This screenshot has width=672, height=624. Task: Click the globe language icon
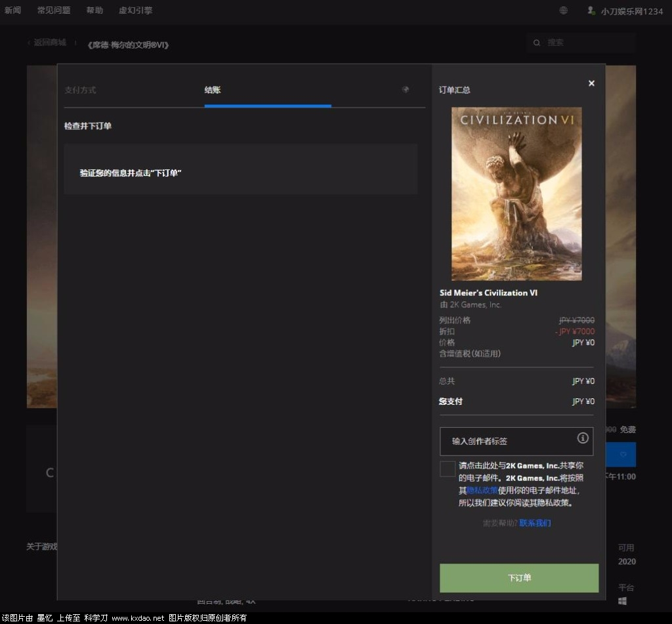564,10
